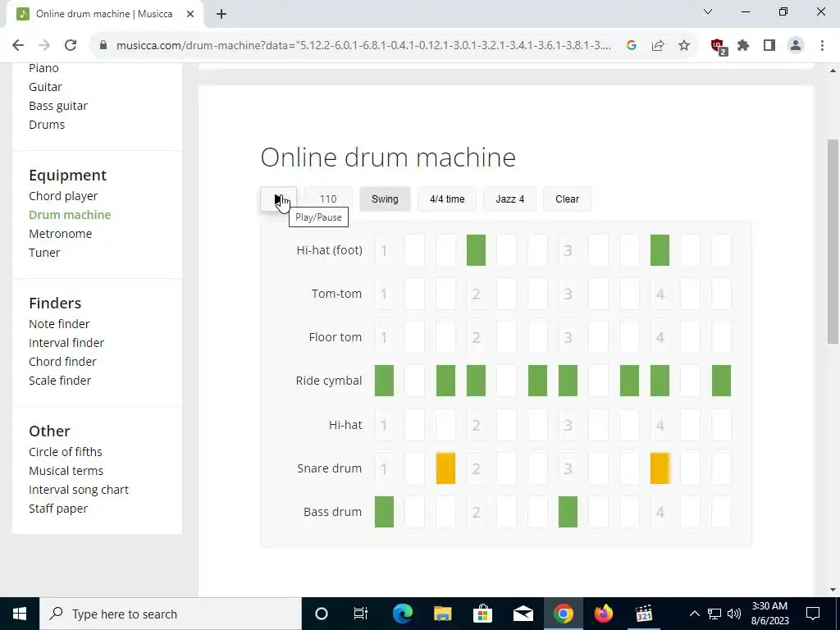Toggle Hi-hat beat 4 cell

pos(660,425)
